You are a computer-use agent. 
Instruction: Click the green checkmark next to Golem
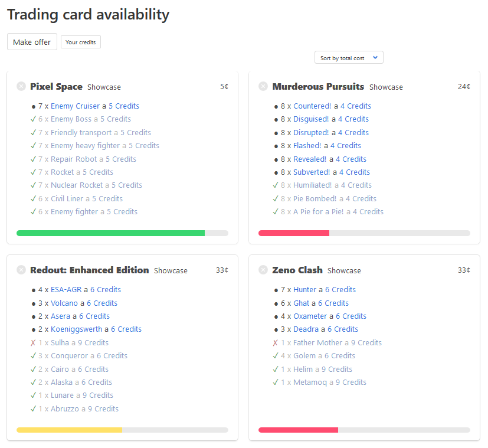click(276, 356)
